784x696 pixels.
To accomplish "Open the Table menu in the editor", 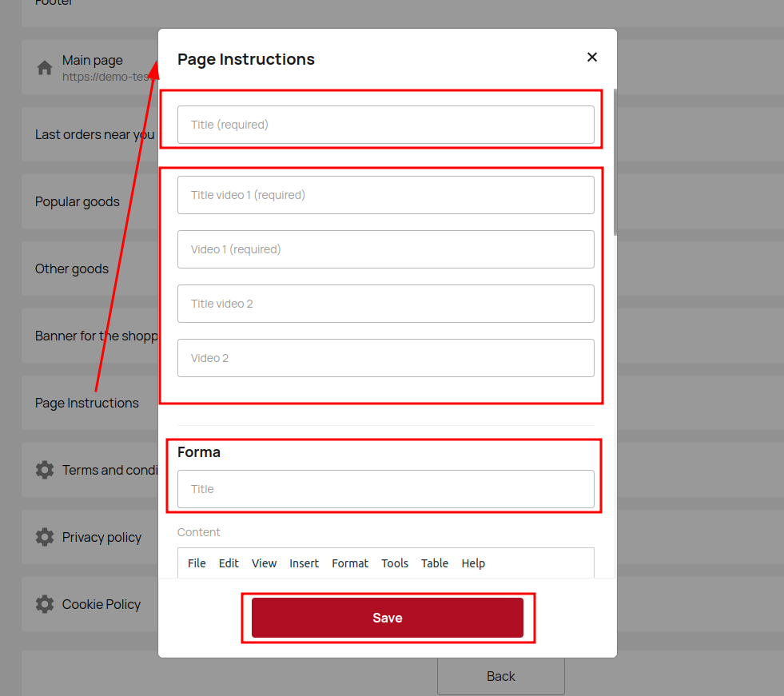I will point(435,563).
